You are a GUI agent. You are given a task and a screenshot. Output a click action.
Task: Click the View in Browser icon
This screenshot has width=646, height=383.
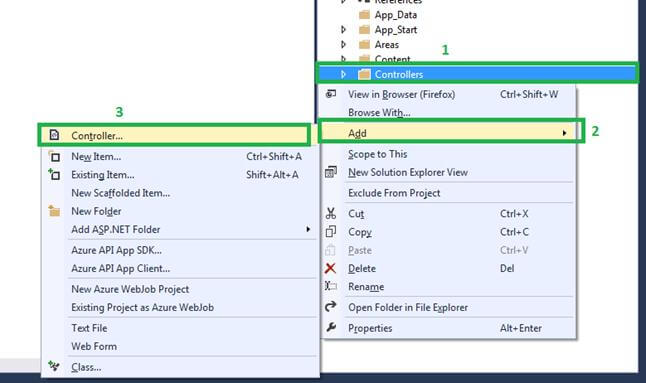click(330, 94)
